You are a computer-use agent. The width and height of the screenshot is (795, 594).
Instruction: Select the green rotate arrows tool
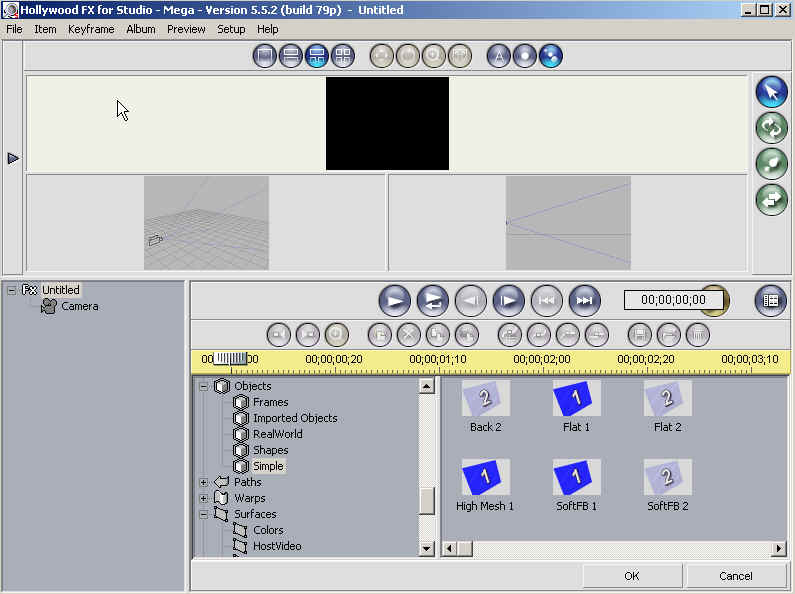coord(771,128)
